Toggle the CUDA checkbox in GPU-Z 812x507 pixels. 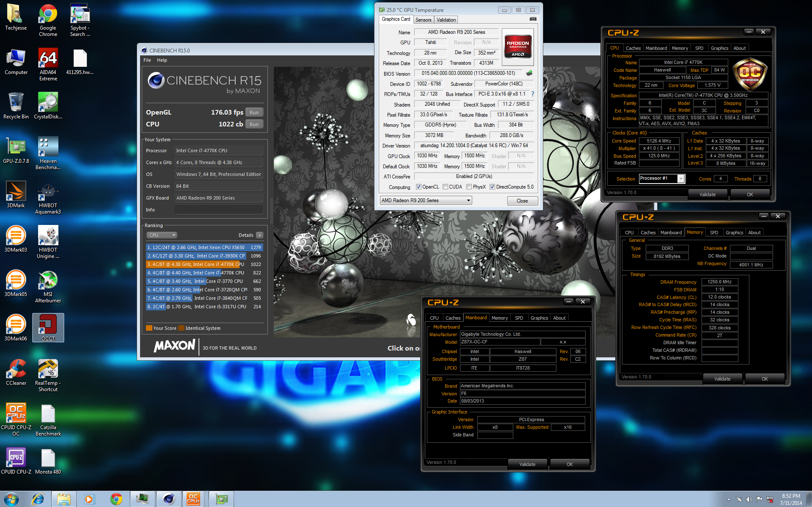445,187
